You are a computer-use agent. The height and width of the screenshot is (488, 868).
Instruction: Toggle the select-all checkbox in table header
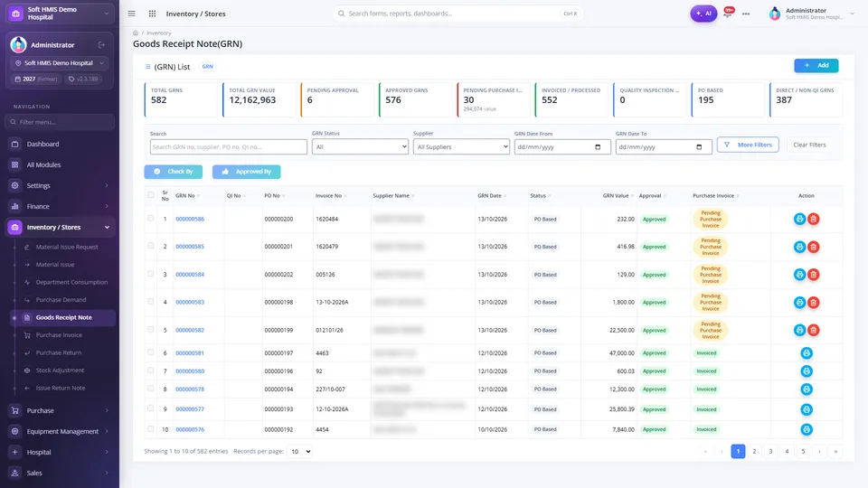coord(151,195)
